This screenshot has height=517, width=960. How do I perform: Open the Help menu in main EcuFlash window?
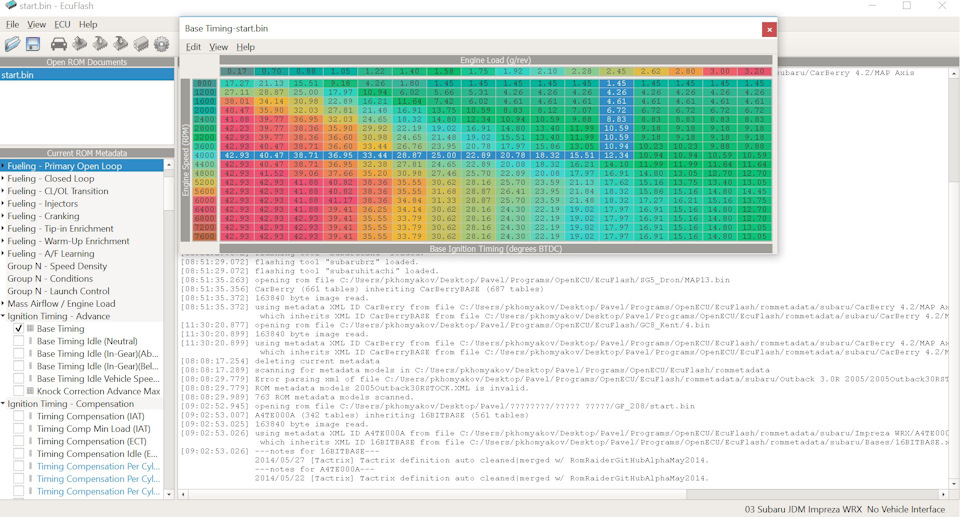[88, 25]
